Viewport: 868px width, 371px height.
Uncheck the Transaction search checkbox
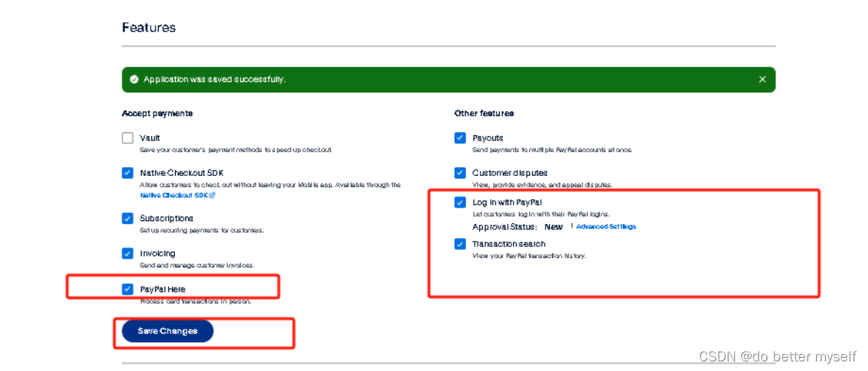point(460,244)
